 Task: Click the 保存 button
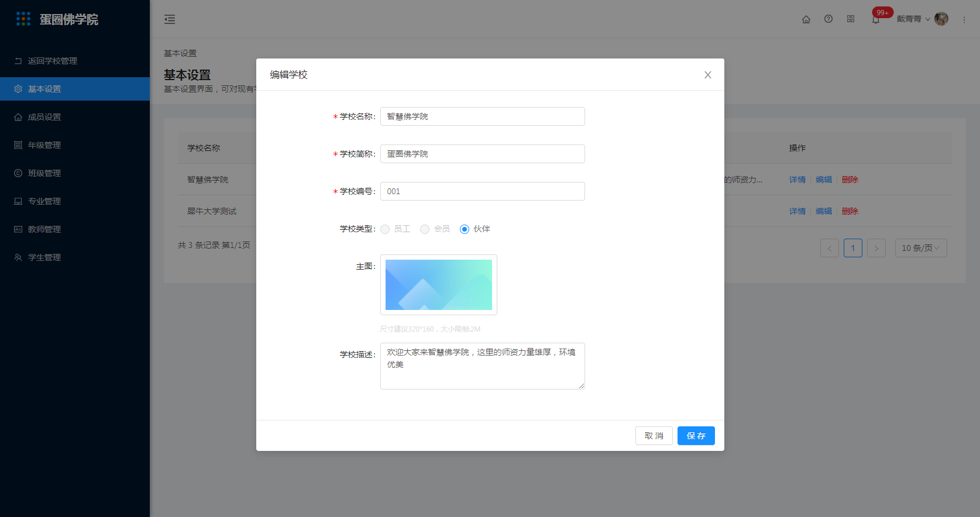tap(696, 436)
